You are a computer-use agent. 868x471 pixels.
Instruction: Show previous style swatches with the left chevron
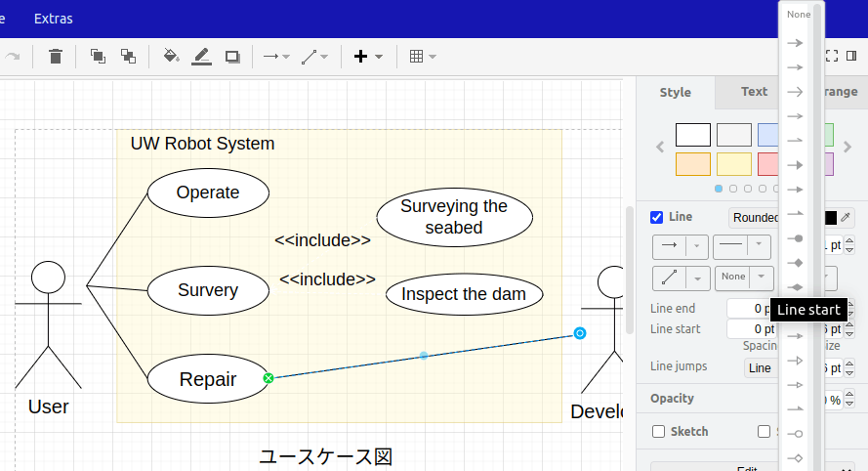tap(660, 148)
